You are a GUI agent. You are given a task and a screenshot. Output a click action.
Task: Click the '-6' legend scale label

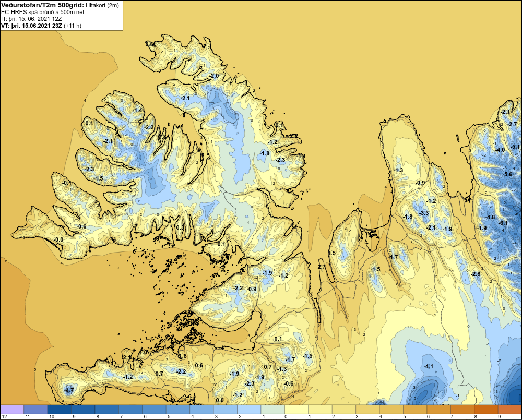point(145,417)
